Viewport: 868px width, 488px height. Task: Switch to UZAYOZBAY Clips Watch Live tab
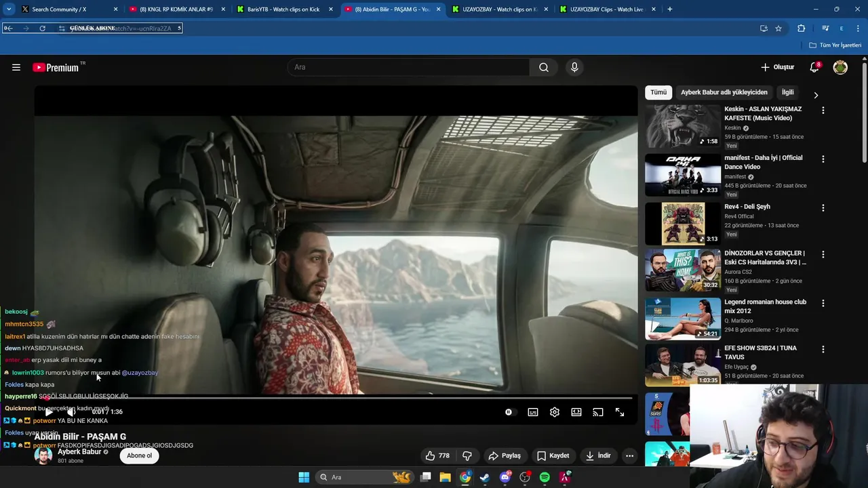pyautogui.click(x=608, y=9)
